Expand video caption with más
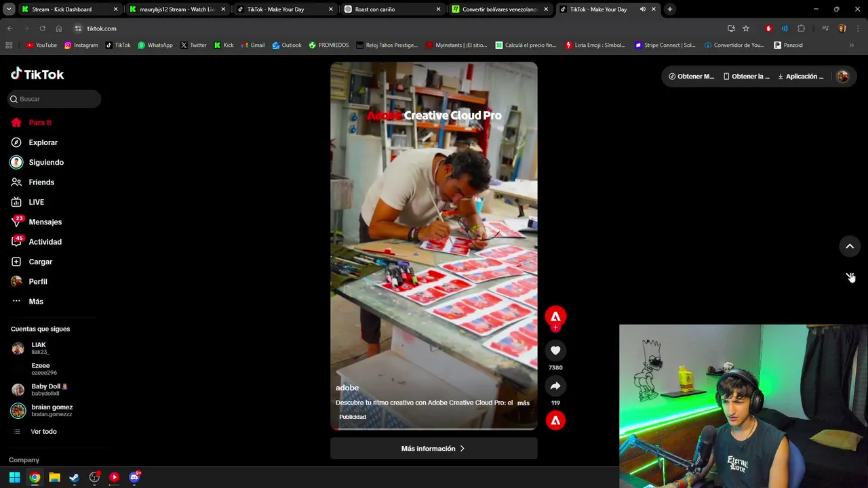 tap(524, 403)
